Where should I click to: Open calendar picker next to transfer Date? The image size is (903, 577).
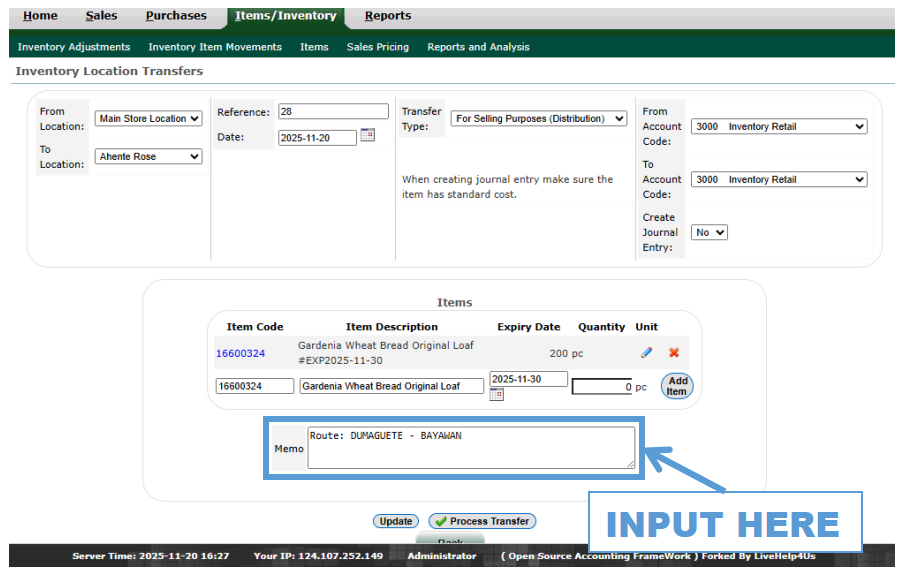tap(367, 135)
